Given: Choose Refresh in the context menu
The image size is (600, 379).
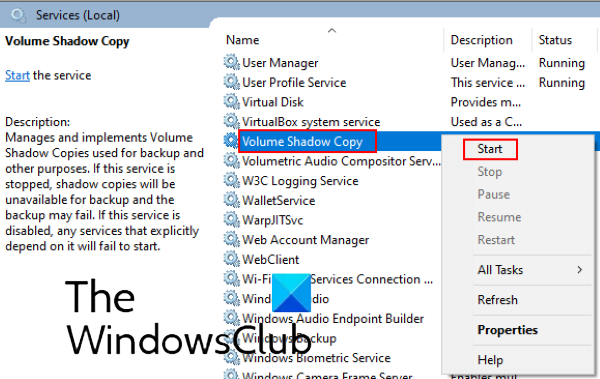Looking at the screenshot, I should (497, 300).
